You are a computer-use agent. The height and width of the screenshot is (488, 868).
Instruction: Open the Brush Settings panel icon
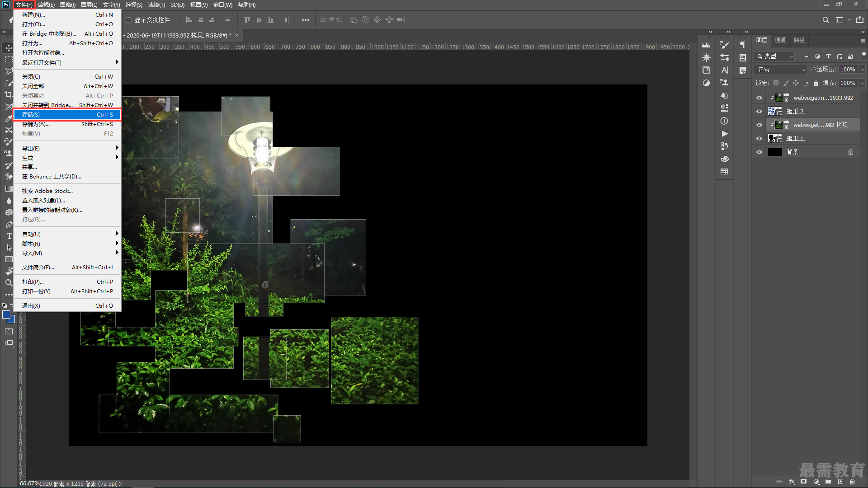click(x=724, y=45)
